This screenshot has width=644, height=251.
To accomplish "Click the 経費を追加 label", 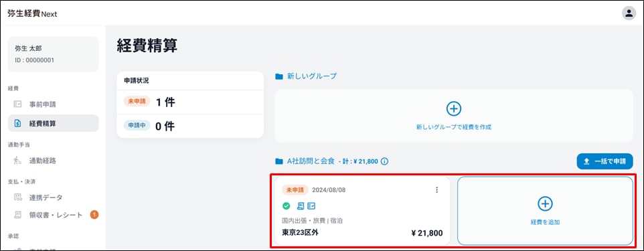I will [x=545, y=222].
